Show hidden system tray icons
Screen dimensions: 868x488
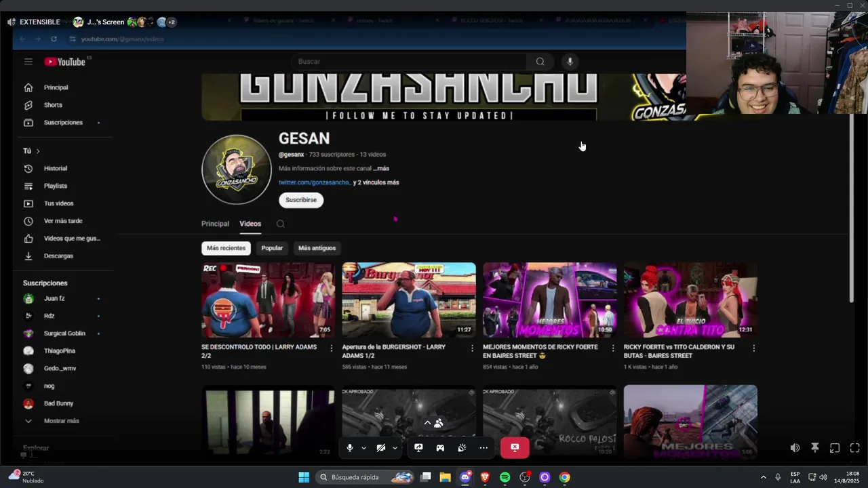763,477
